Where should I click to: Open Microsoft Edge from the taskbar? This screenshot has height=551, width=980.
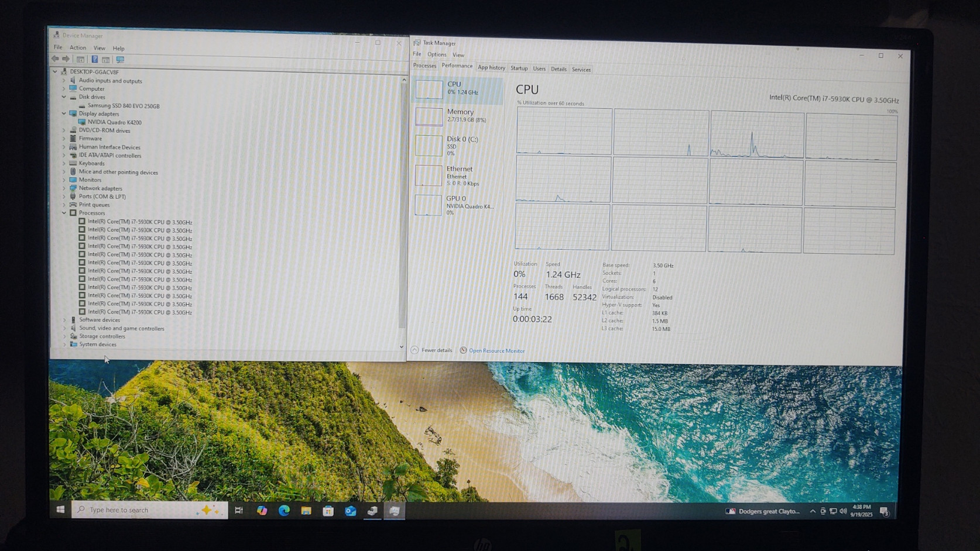tap(284, 511)
